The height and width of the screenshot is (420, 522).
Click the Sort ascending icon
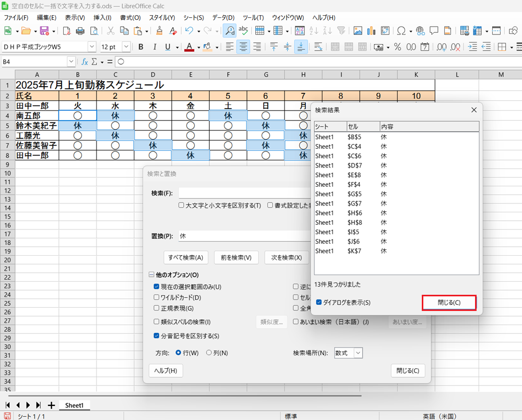314,31
